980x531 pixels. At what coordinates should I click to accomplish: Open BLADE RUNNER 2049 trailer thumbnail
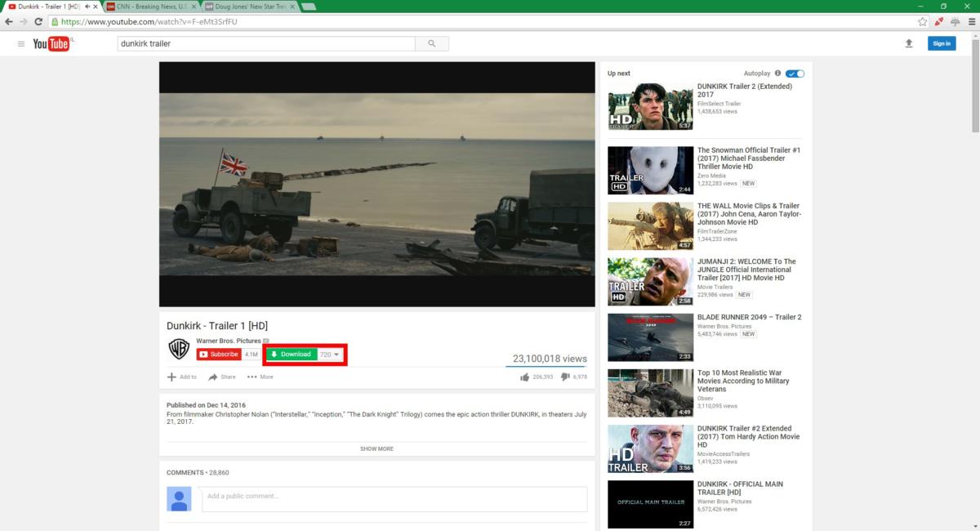tap(650, 337)
